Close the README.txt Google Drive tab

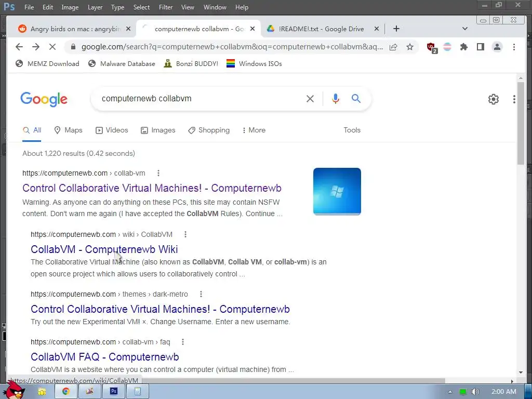(376, 29)
